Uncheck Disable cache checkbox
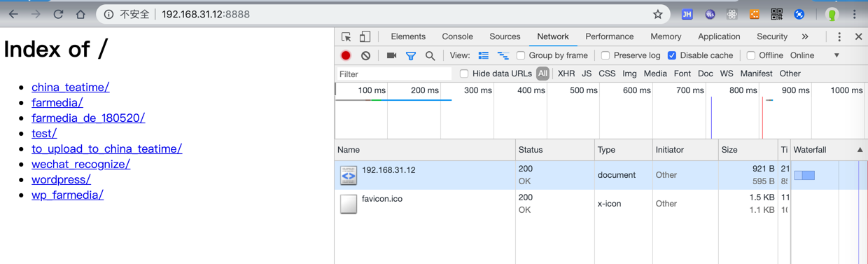 [x=672, y=55]
